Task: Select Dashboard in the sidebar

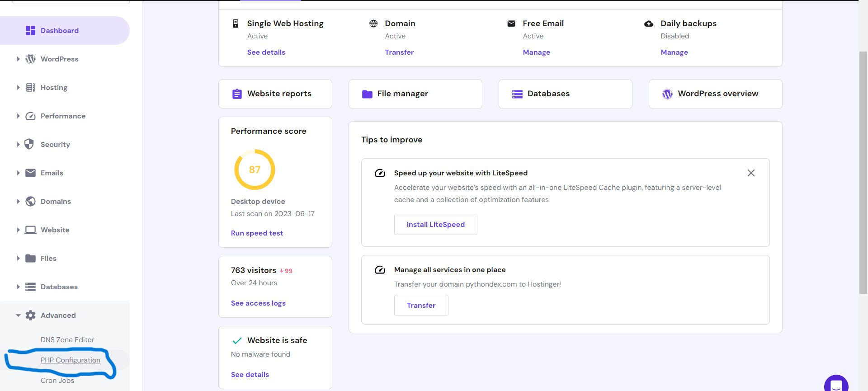Action: (x=59, y=31)
